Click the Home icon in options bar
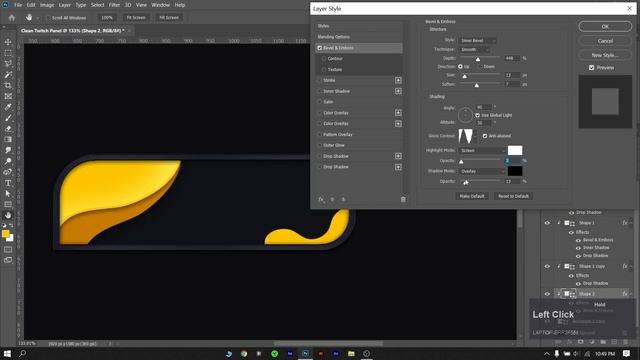This screenshot has height=360, width=640. pos(12,18)
